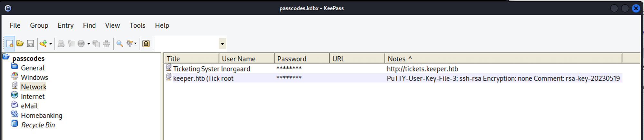Select the keeper.htb root entry row

203,78
